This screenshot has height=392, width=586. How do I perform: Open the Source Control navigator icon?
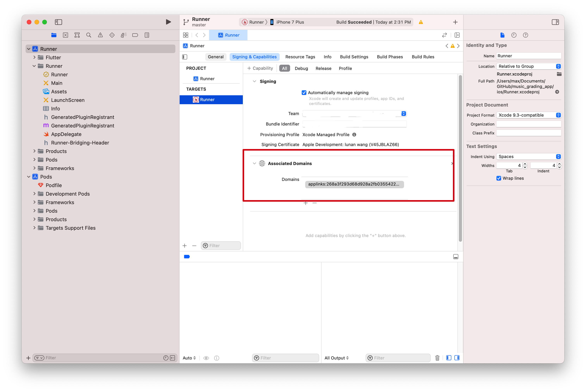coord(65,35)
